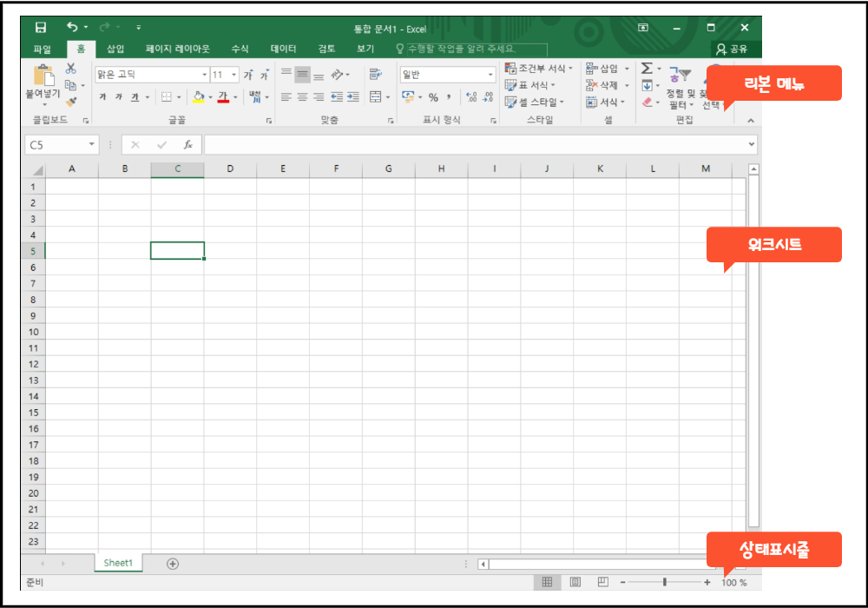Decrease decimal places
Viewport: 868px width, 608px height.
pyautogui.click(x=488, y=97)
